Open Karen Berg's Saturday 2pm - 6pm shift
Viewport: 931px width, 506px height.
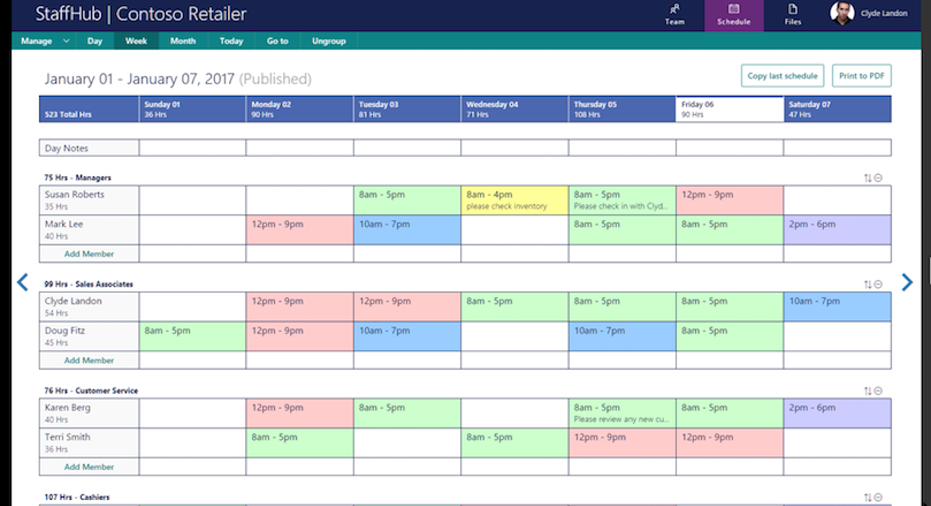[x=837, y=413]
